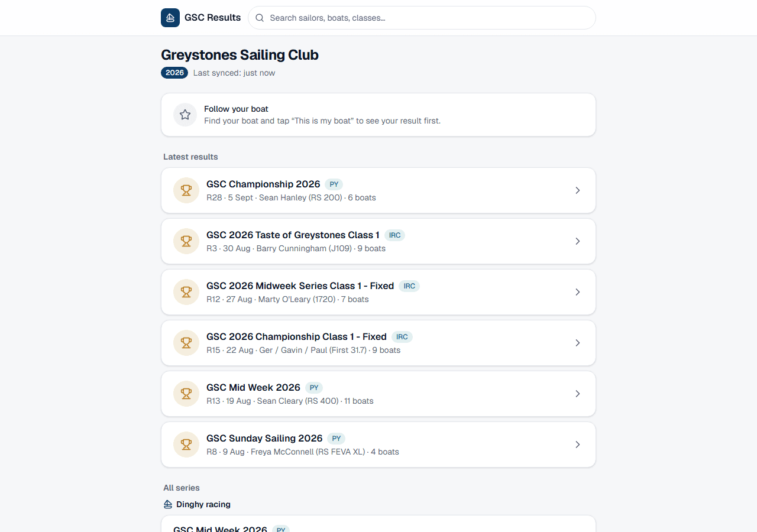Click the 2026 season badge
The image size is (757, 532).
(174, 73)
